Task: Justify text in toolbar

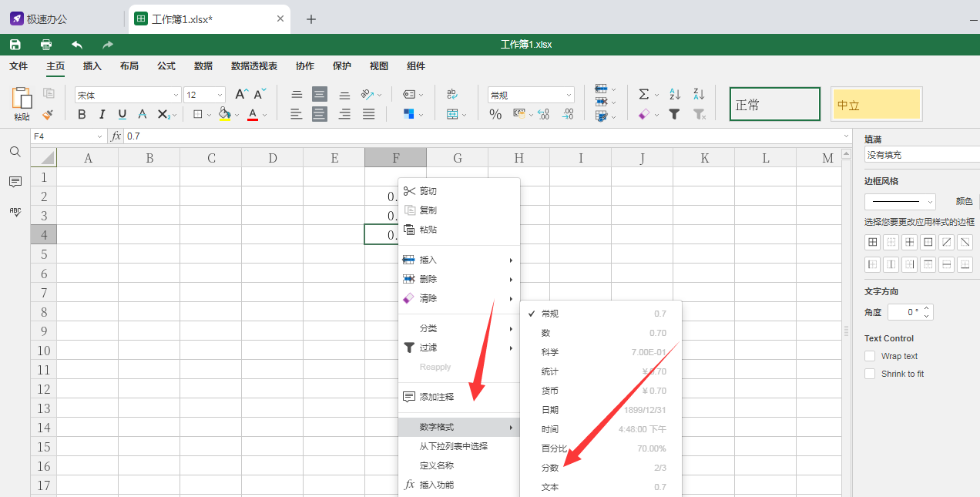Action: [x=368, y=114]
